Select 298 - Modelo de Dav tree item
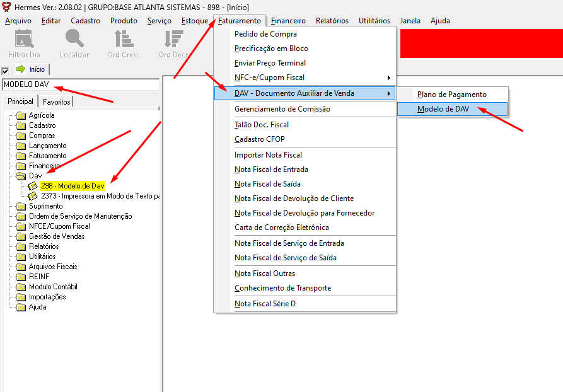The width and height of the screenshot is (563, 392). (73, 186)
